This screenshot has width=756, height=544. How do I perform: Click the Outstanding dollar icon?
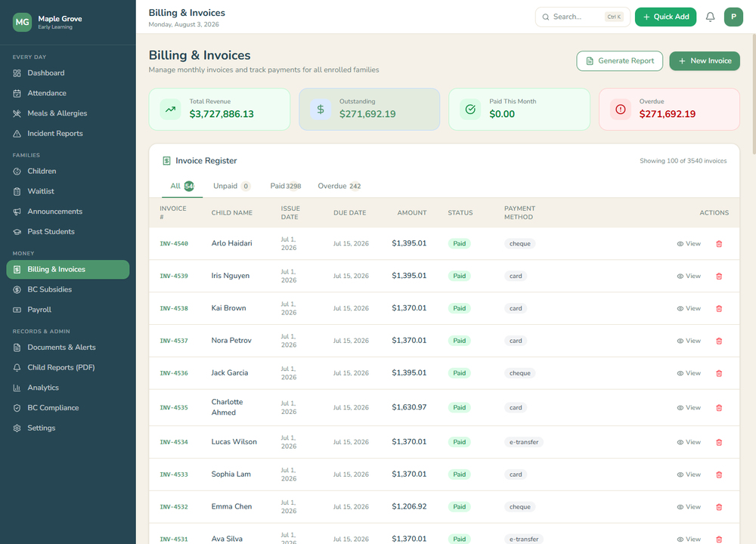coord(321,110)
